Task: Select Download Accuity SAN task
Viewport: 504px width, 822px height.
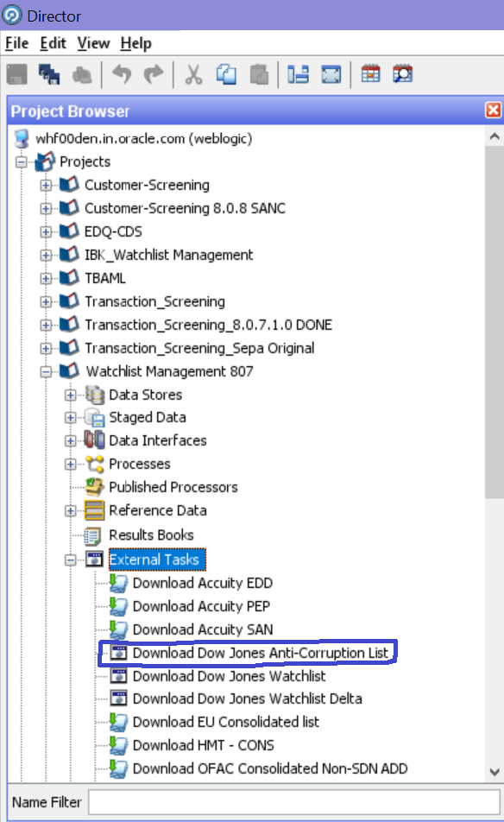Action: 202,629
